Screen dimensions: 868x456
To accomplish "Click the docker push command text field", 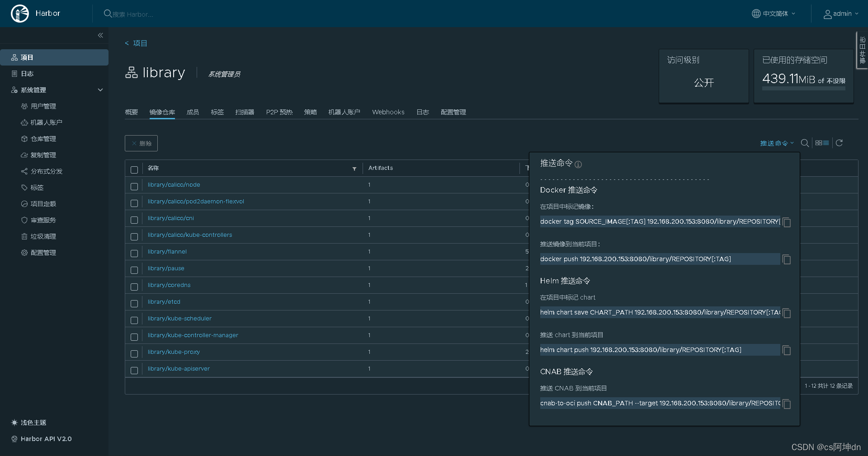I will [660, 259].
